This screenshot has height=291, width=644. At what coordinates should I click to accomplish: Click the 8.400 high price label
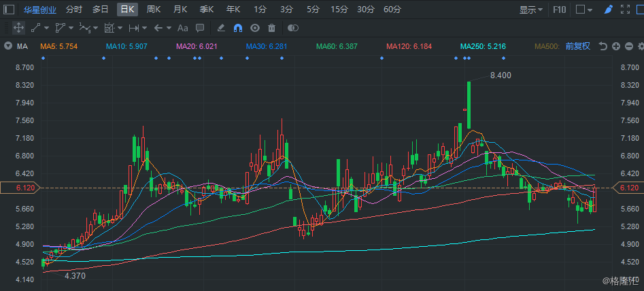[501, 75]
